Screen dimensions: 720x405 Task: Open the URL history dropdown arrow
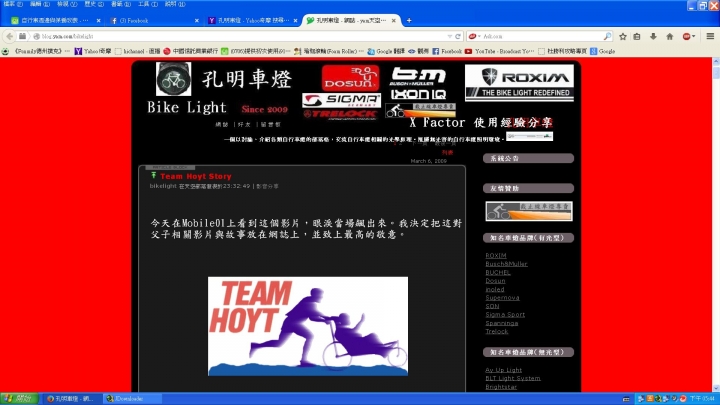[x=450, y=36]
